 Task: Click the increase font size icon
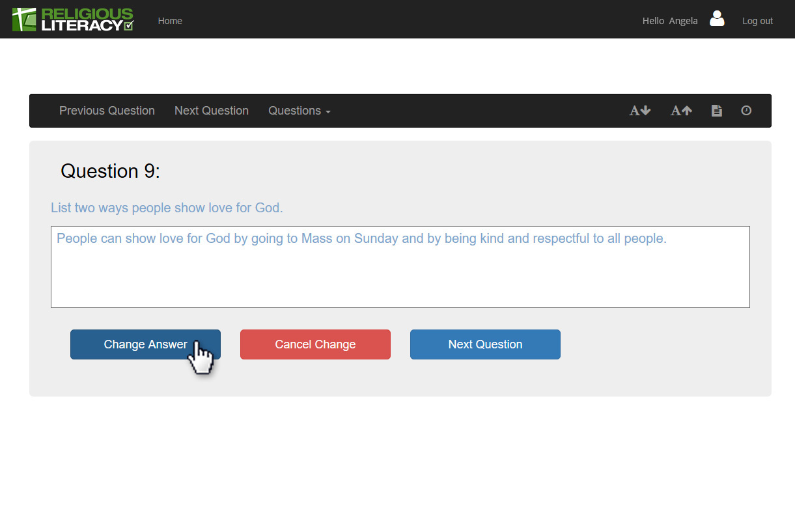click(x=681, y=111)
